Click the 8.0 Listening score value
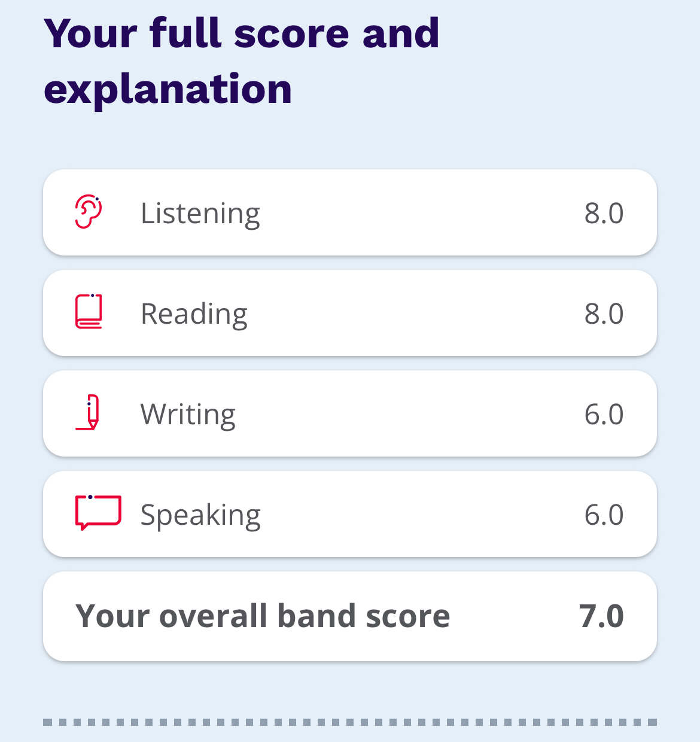Screen dimensions: 700x742 click(x=604, y=214)
